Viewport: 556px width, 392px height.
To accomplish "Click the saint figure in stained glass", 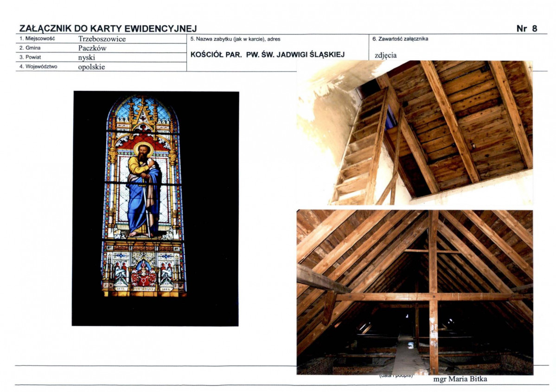I will point(144,190).
